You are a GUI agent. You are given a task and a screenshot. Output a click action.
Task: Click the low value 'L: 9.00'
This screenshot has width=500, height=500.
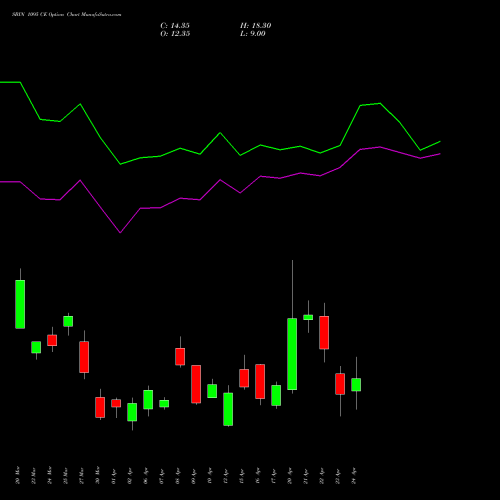pos(253,34)
